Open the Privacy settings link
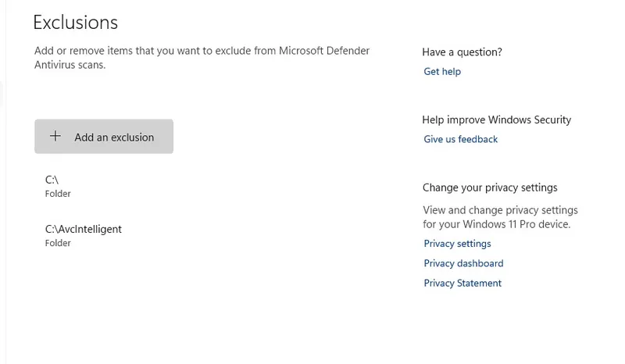 (x=457, y=244)
